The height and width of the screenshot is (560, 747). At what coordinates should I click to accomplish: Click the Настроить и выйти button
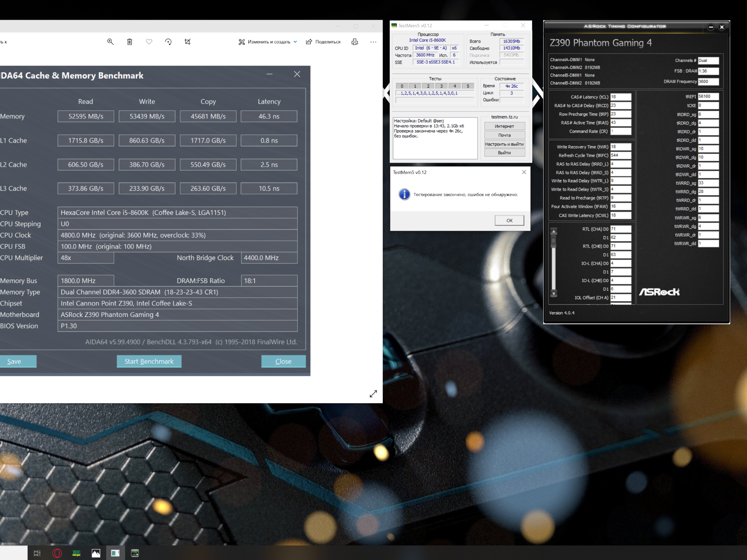(504, 144)
